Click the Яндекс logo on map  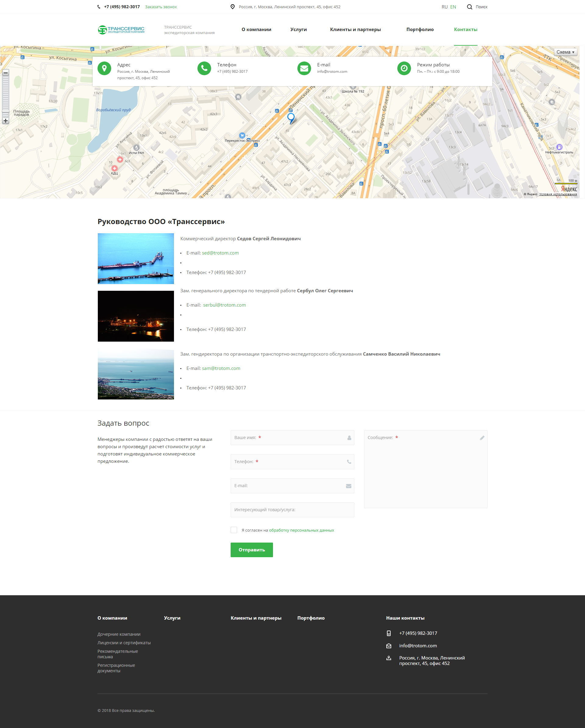point(569,189)
